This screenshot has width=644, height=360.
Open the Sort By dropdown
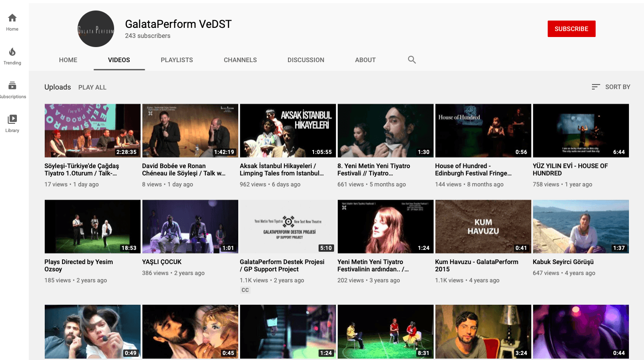pyautogui.click(x=611, y=87)
